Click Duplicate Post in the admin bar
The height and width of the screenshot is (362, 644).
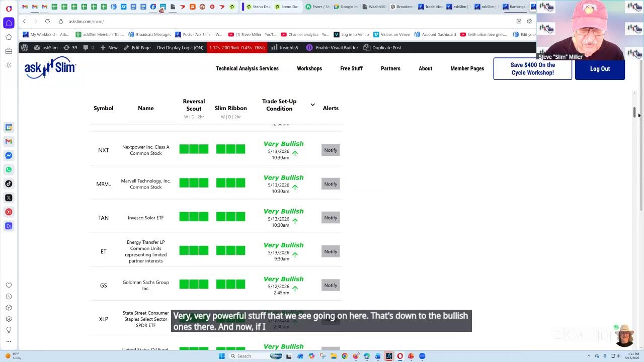pos(382,48)
